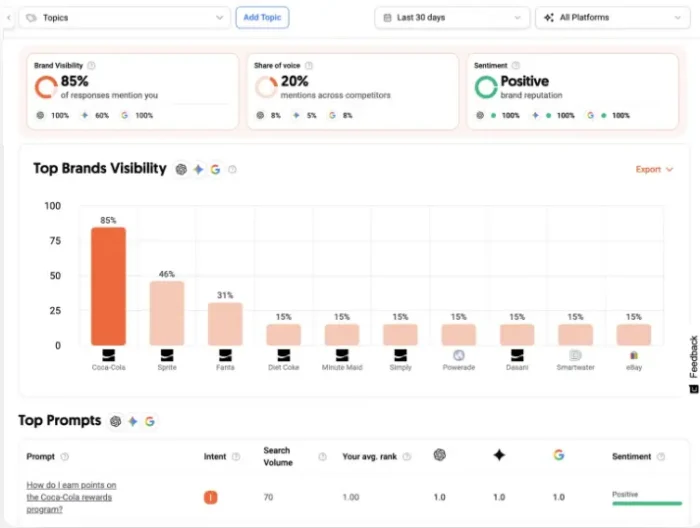This screenshot has height=528, width=700.
Task: Click the Gemini icon in Sentiment card
Action: 535,115
